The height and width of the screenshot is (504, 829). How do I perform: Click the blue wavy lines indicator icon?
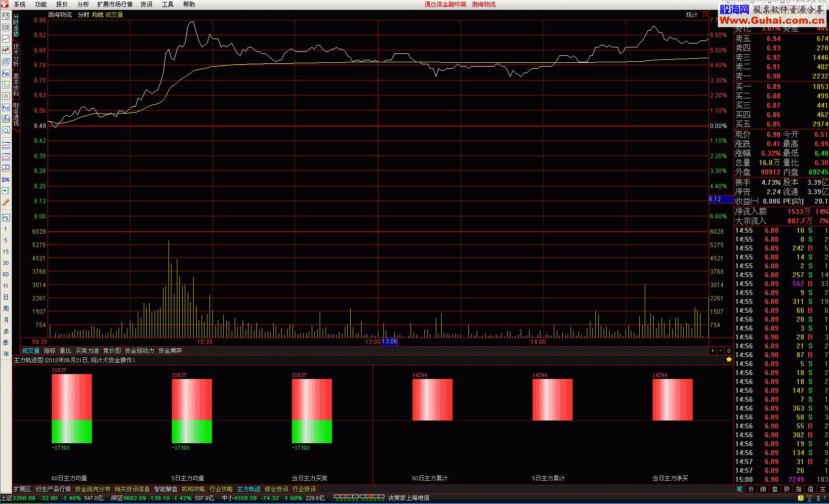(6, 146)
